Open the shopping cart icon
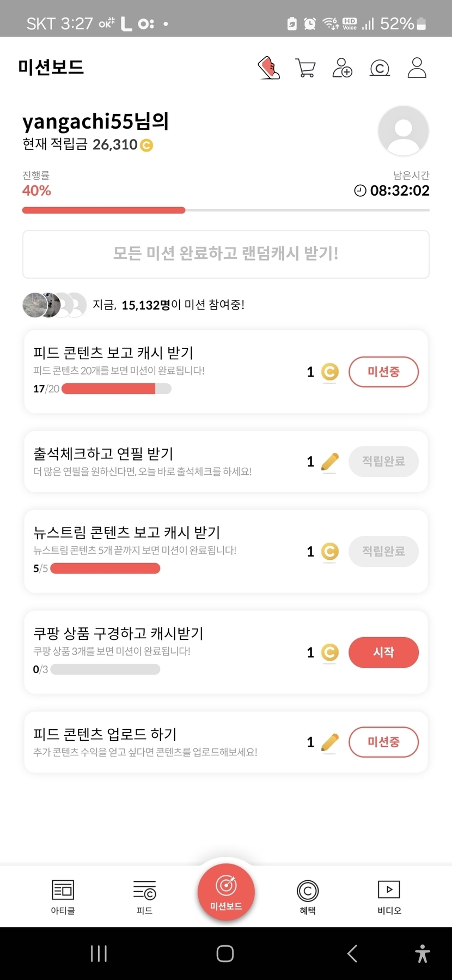 (x=305, y=68)
